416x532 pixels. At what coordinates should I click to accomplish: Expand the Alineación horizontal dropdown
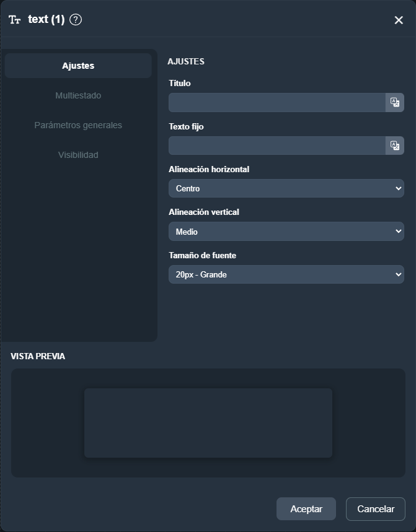point(286,188)
